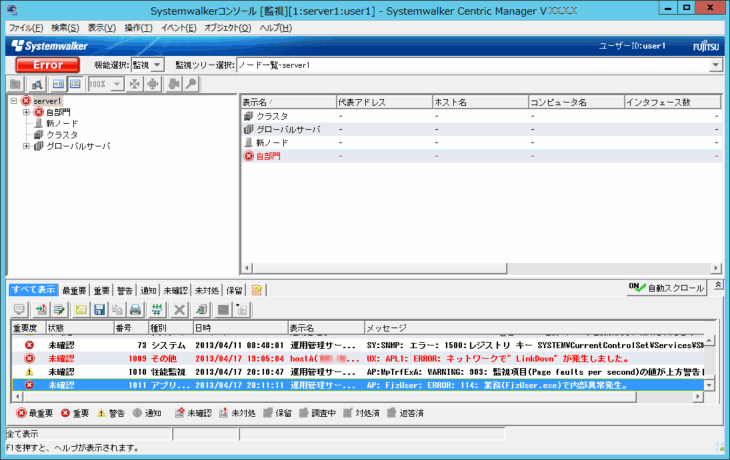
Task: Toggle the 自動スクロール ON auto-scroll switch
Action: pyautogui.click(x=666, y=288)
